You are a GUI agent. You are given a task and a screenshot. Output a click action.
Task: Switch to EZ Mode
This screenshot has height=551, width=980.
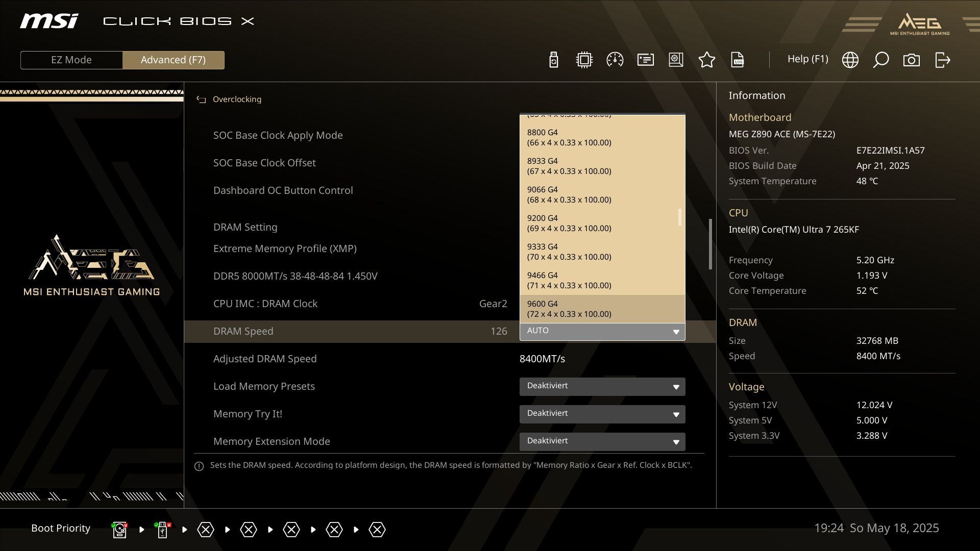click(71, 60)
